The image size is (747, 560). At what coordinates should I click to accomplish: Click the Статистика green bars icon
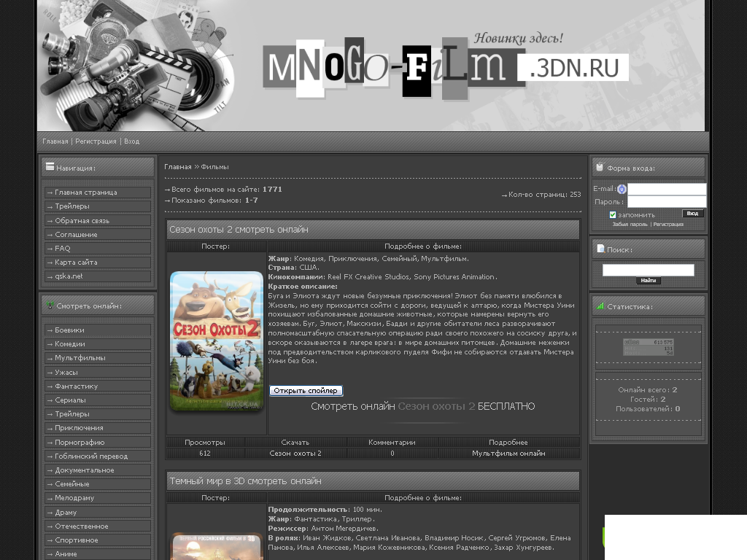[600, 306]
